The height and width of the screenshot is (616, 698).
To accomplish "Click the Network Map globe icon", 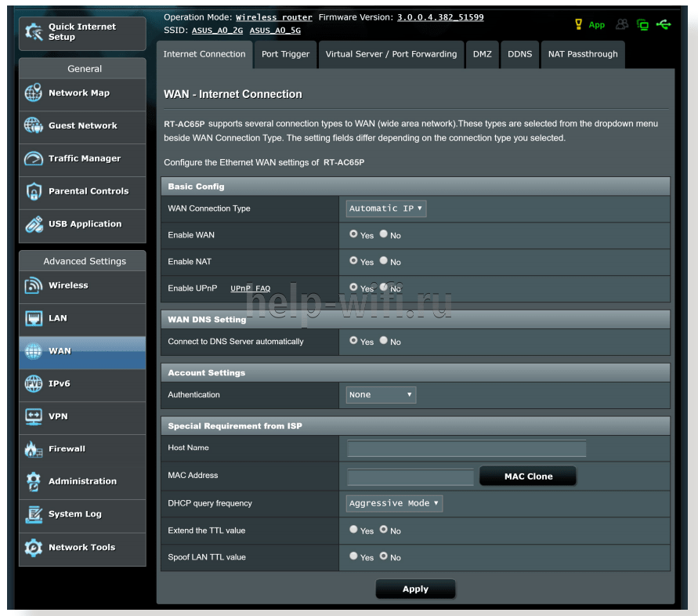I will [34, 93].
